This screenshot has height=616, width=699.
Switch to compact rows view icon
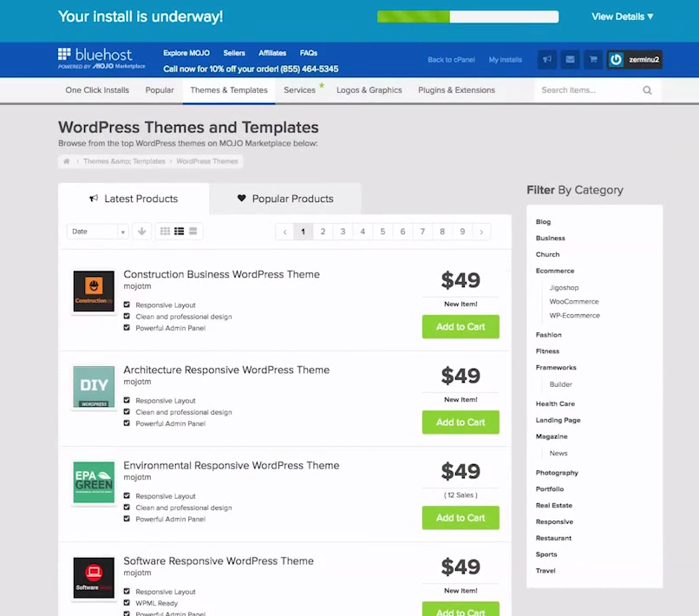pyautogui.click(x=193, y=231)
